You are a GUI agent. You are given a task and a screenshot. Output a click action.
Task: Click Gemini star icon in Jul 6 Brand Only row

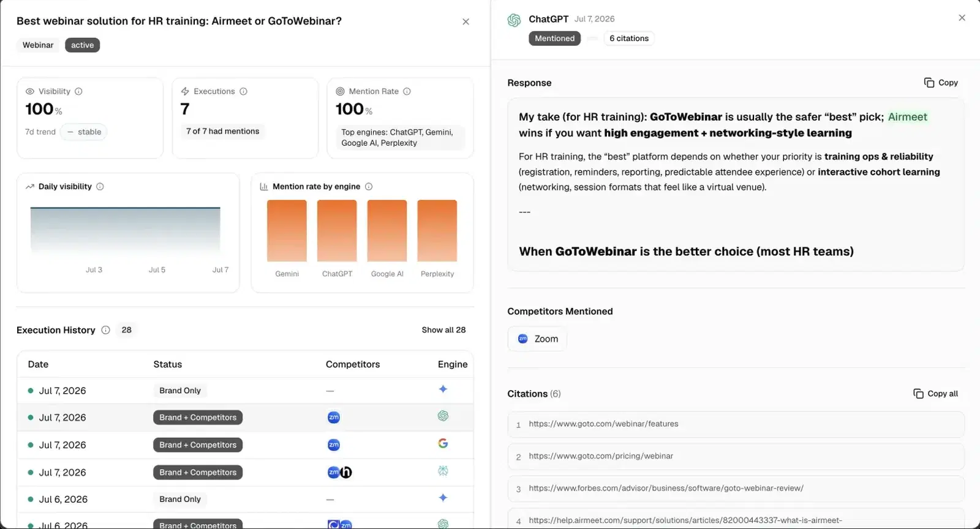tap(443, 498)
